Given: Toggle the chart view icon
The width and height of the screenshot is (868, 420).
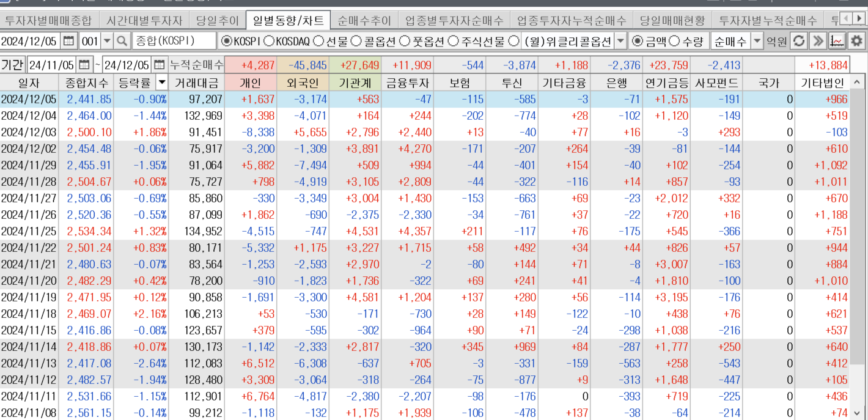Looking at the screenshot, I should pos(837,42).
